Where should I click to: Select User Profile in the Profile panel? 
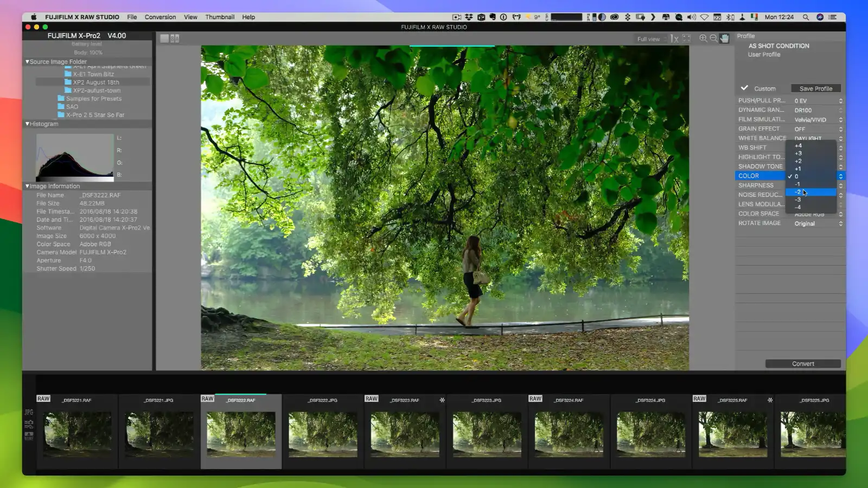click(763, 54)
